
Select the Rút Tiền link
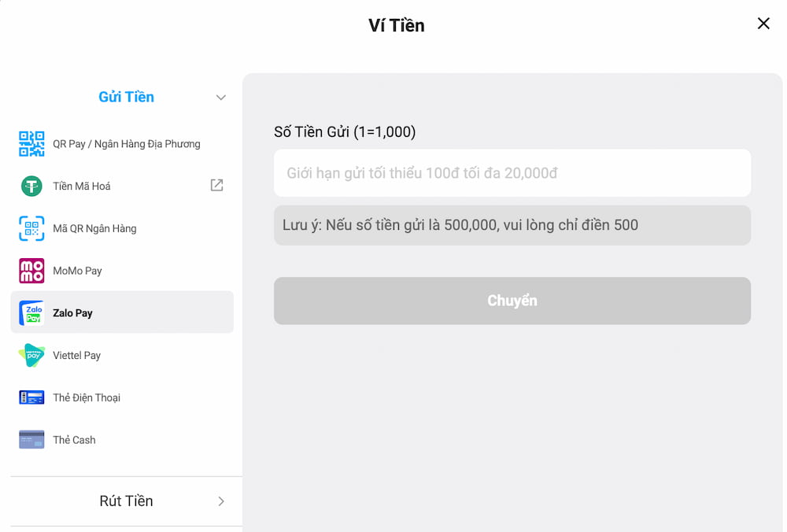pyautogui.click(x=126, y=501)
